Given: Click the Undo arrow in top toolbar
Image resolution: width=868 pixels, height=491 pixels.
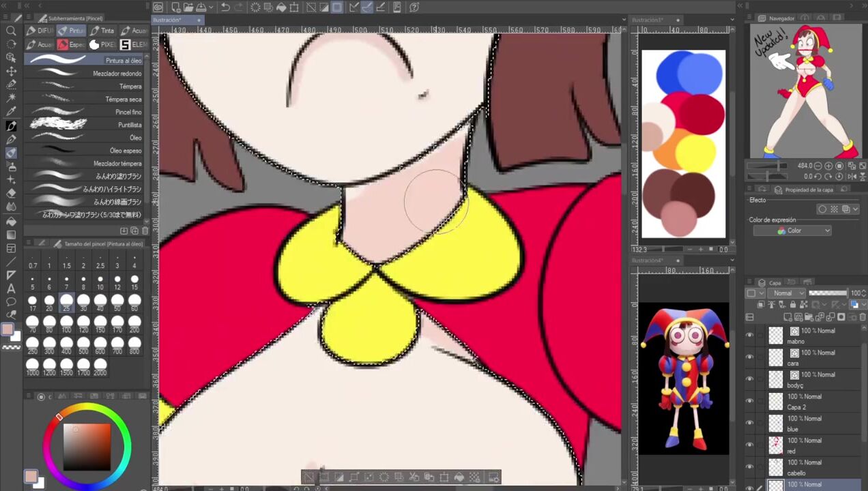Looking at the screenshot, I should click(225, 8).
